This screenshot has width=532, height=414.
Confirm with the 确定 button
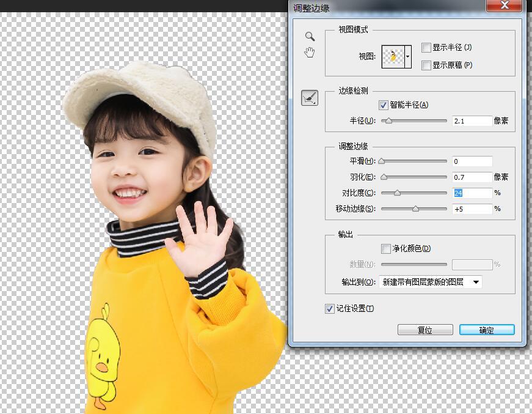point(487,330)
